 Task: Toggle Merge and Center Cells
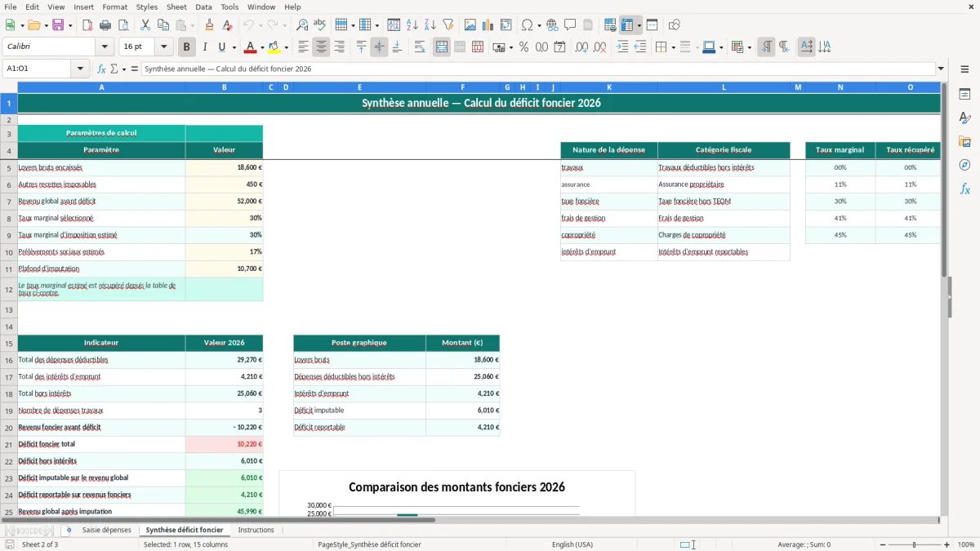[x=442, y=47]
